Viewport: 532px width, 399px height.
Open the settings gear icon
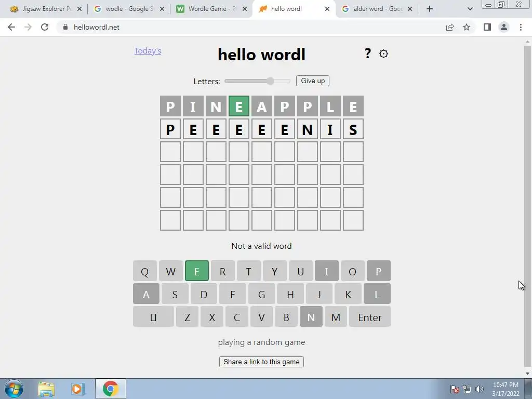(x=383, y=54)
